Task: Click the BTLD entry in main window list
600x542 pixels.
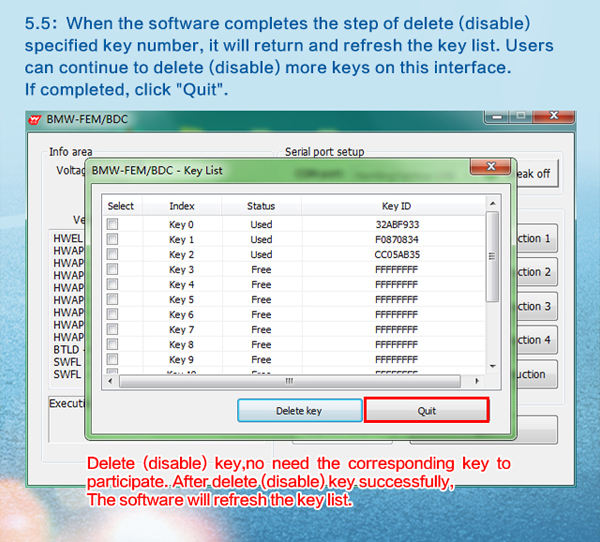Action: (x=67, y=349)
